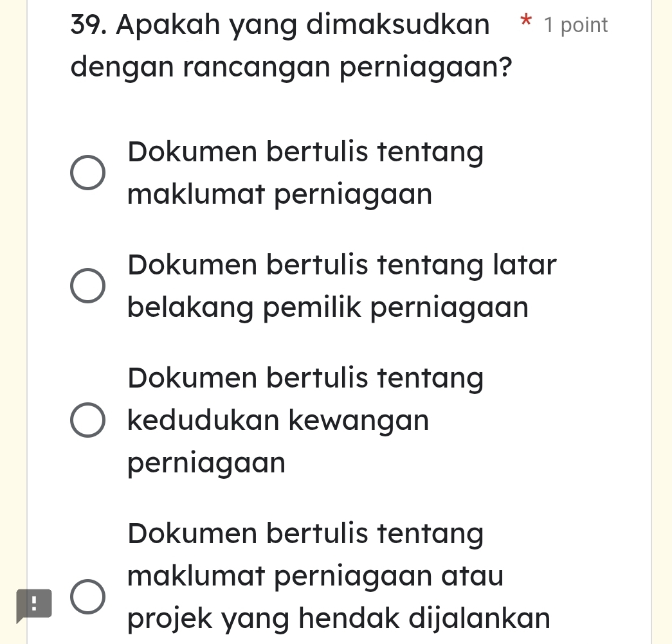
Task: Choose the 'latar belakang pemilik perniagaan' radio button
Action: [87, 286]
